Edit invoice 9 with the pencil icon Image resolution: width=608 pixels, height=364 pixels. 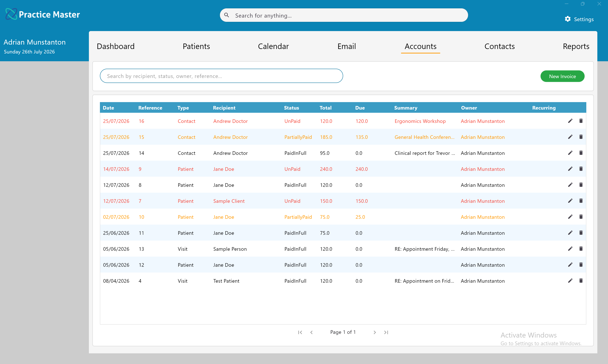(x=570, y=169)
